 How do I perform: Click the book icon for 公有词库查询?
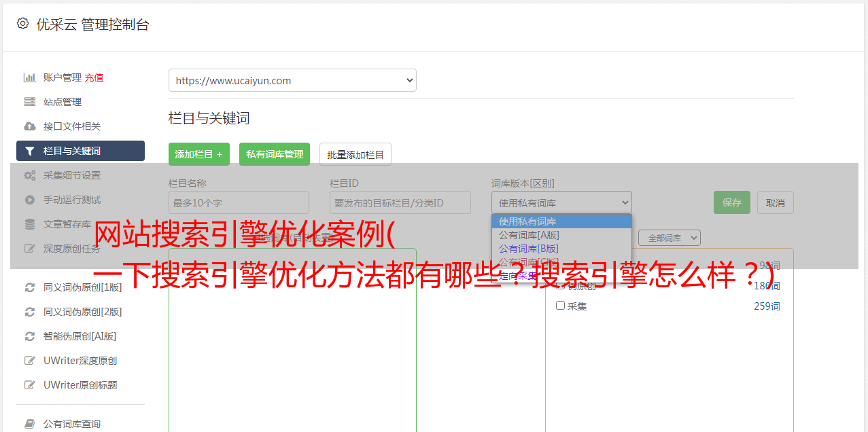(30, 424)
